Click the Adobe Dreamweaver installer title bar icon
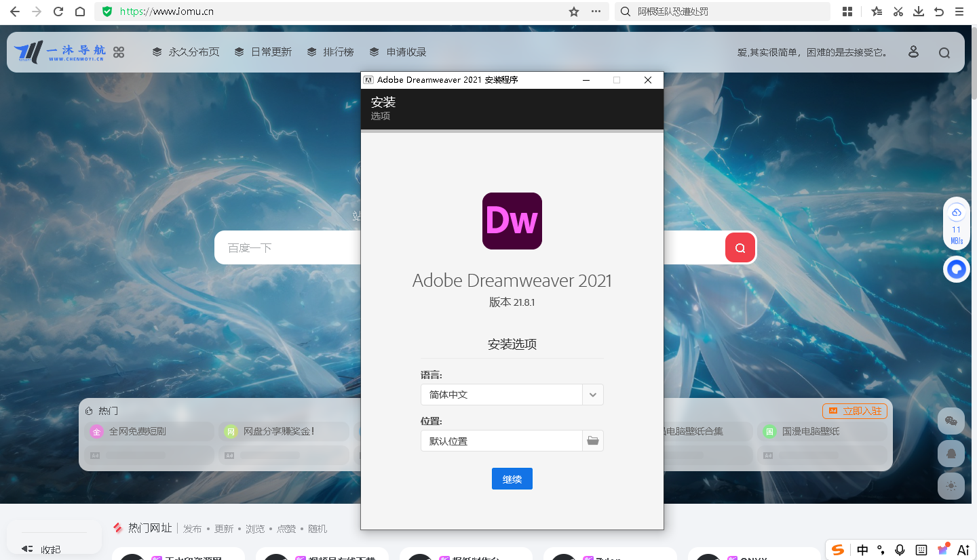 coord(368,80)
